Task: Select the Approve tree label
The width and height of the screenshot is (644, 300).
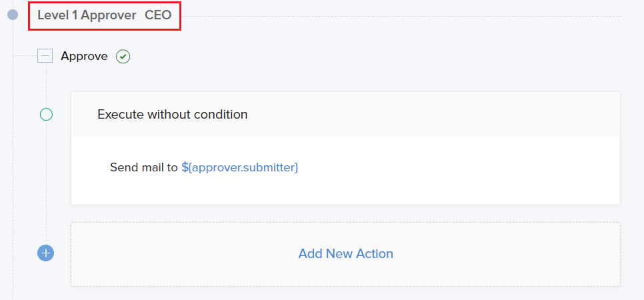Action: point(84,56)
